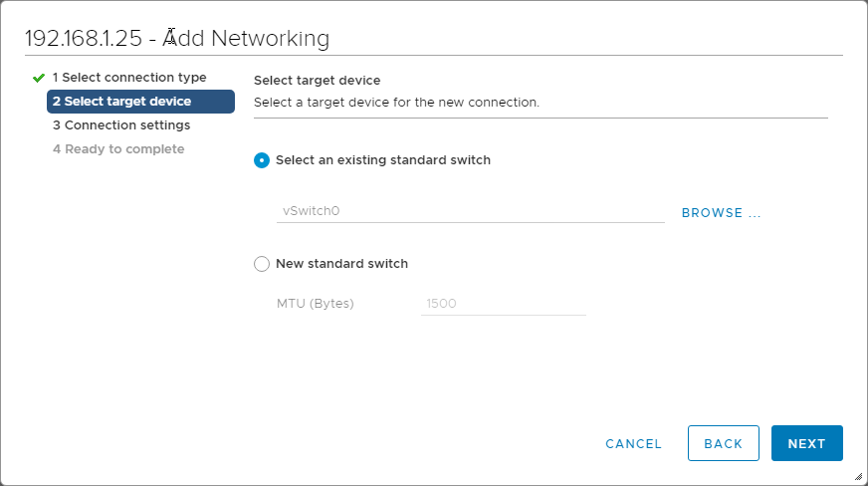Click the Add Networking dialog title

click(x=177, y=39)
